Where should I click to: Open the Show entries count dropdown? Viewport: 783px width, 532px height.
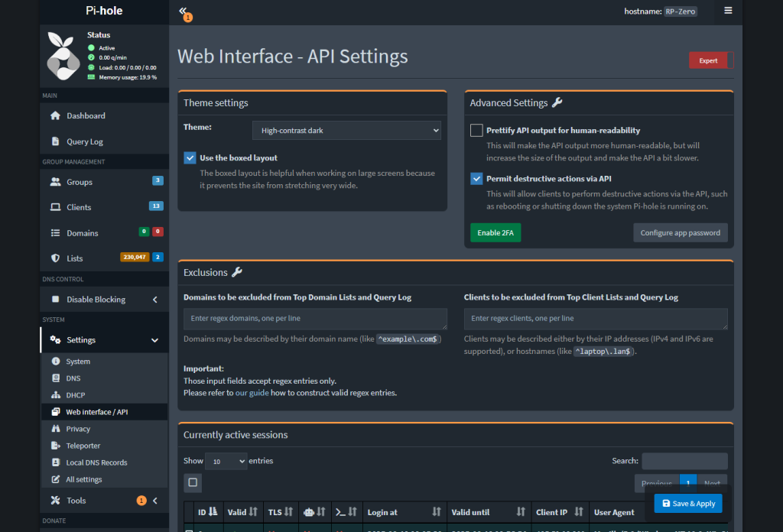pyautogui.click(x=227, y=461)
